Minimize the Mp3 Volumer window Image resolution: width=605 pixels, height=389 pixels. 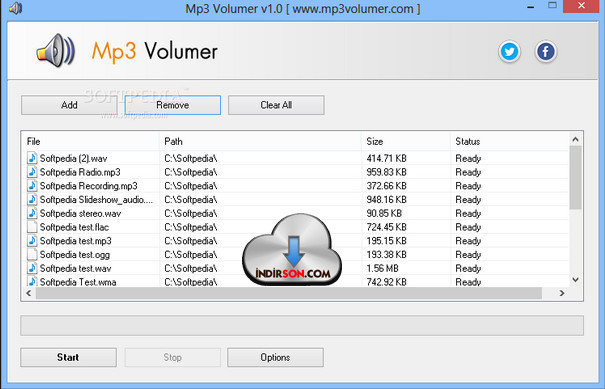tap(531, 7)
